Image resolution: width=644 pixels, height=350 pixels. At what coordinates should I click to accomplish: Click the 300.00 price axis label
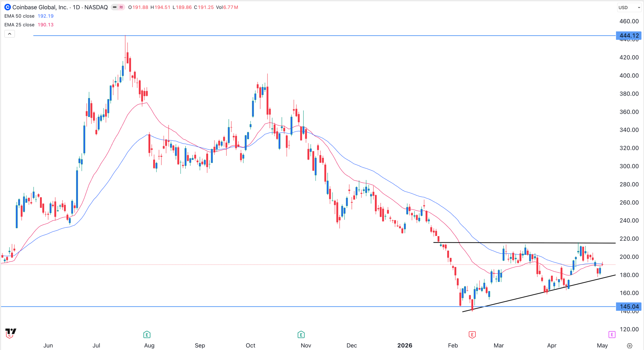[629, 166]
